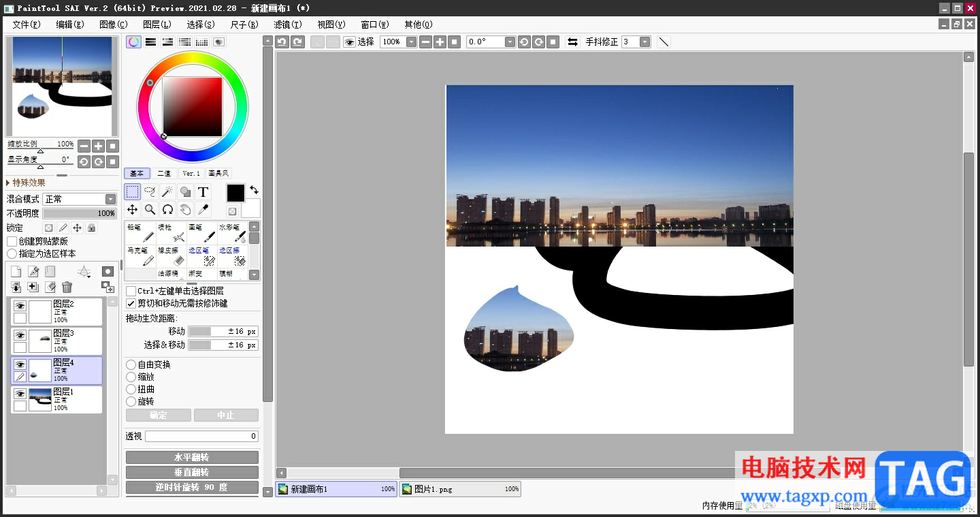Select 指定为选区样本 radio option
980x517 pixels.
(12, 253)
